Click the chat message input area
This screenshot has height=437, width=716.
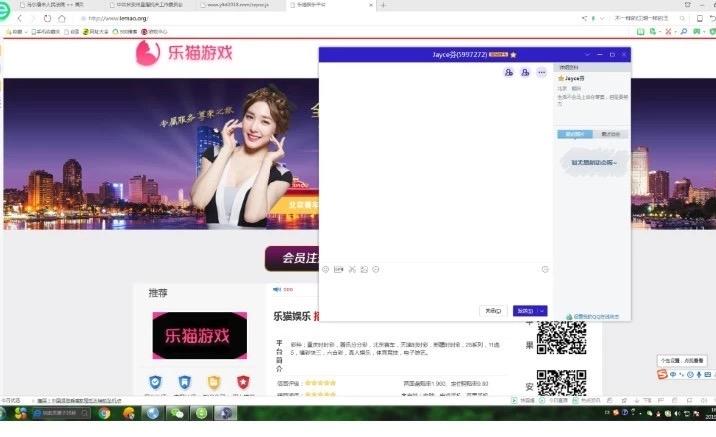436,289
